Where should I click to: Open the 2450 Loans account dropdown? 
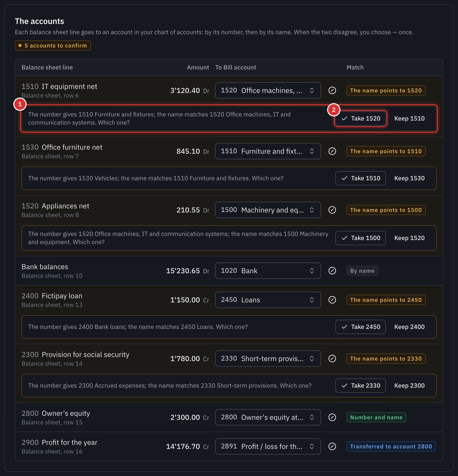(x=268, y=300)
